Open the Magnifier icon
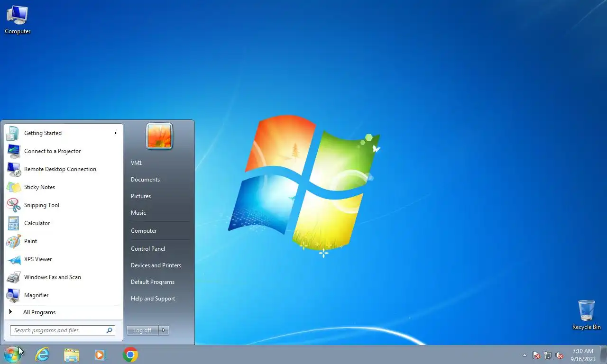This screenshot has width=607, height=364. [x=13, y=295]
